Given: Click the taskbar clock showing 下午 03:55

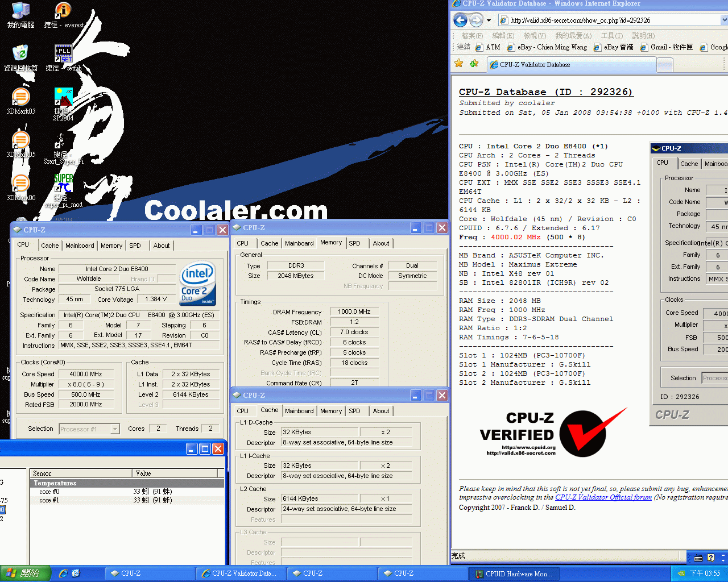Looking at the screenshot, I should pyautogui.click(x=705, y=573).
